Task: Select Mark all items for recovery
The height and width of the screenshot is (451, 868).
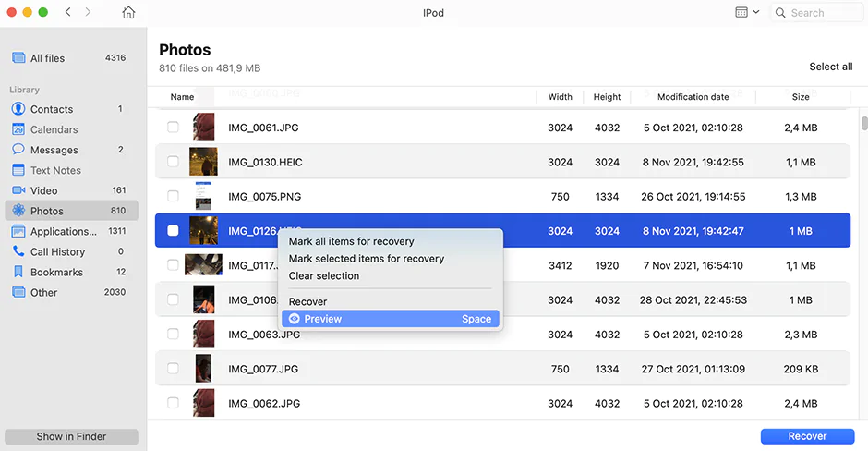Action: (x=351, y=241)
